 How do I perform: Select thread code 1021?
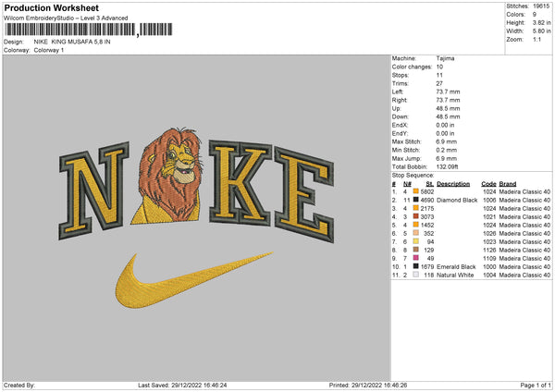click(x=489, y=217)
